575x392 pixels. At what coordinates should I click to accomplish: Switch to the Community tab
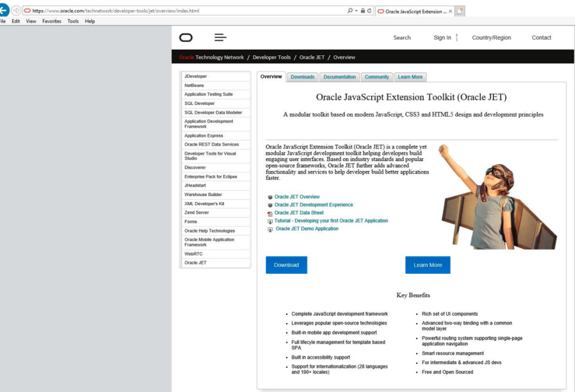point(376,77)
